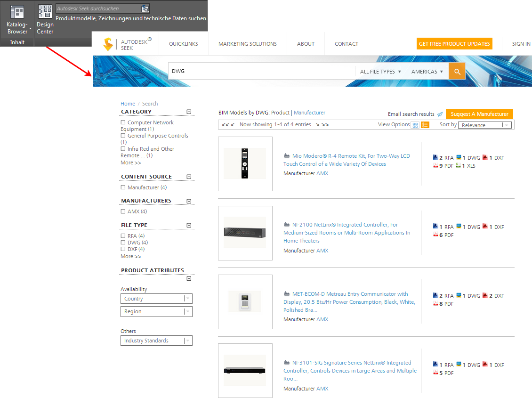
Task: Check the AMX manufacturer checkbox
Action: pyautogui.click(x=123, y=211)
